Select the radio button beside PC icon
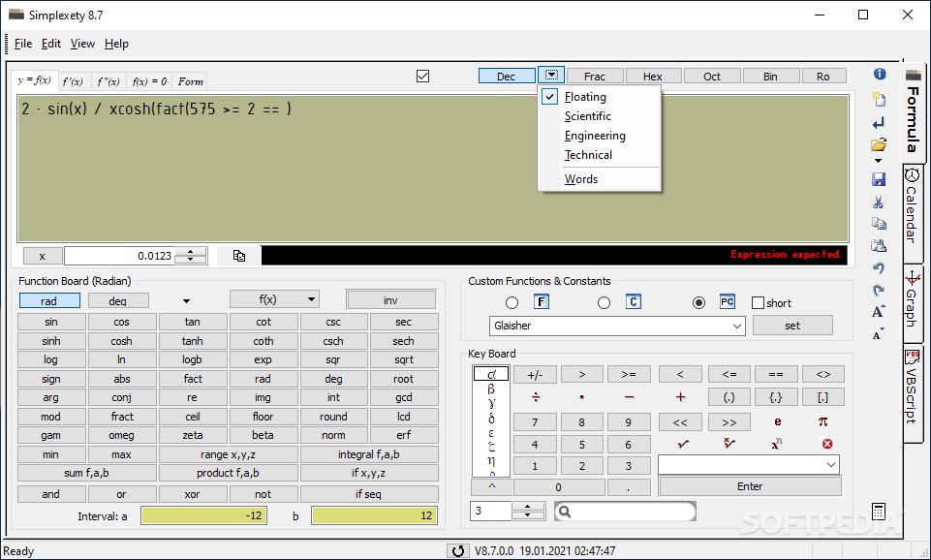This screenshot has width=931, height=560. pyautogui.click(x=698, y=303)
